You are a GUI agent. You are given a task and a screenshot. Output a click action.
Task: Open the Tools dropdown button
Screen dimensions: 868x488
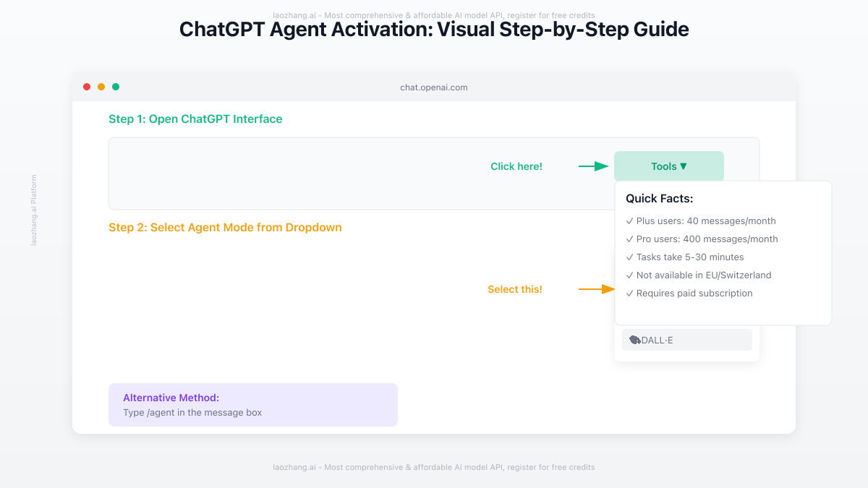pyautogui.click(x=669, y=166)
